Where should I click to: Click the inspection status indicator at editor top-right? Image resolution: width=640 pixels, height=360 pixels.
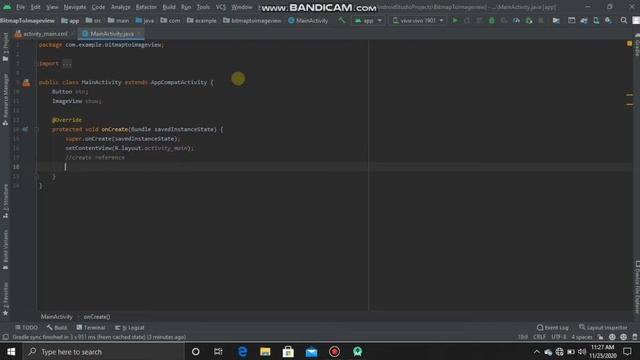pos(629,43)
